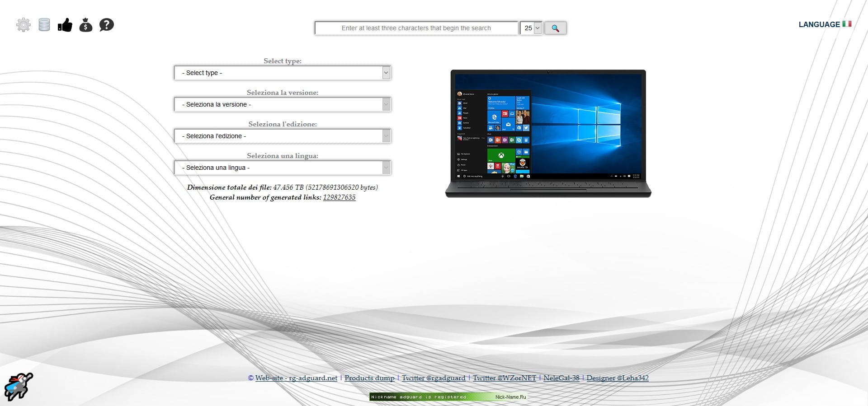Click the rocket icon in bottom corner

pos(19,387)
